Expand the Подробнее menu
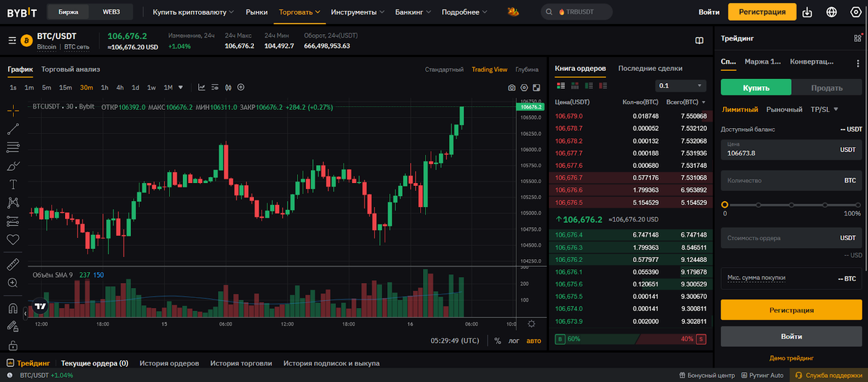 [464, 12]
